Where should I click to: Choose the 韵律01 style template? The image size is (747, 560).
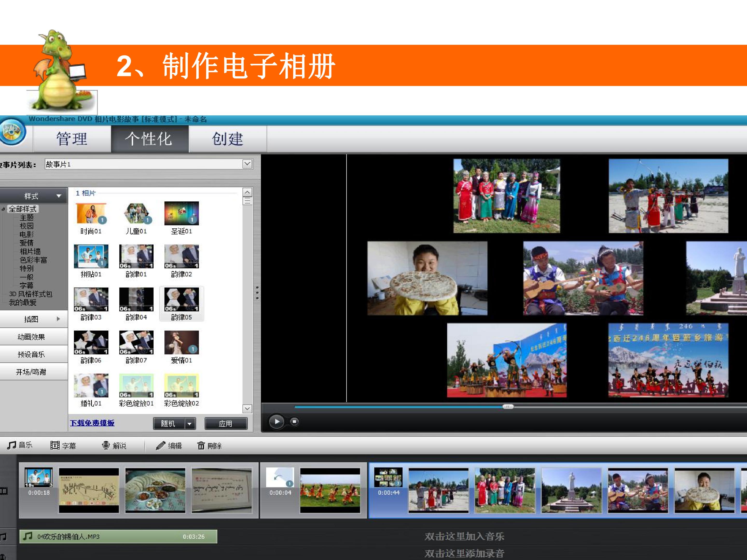[x=136, y=261]
